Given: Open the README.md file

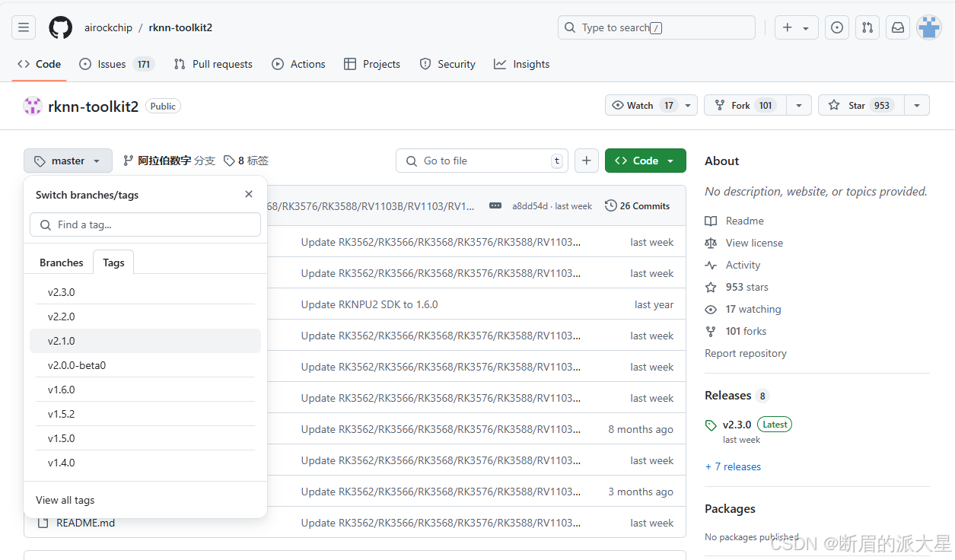Looking at the screenshot, I should coord(86,523).
